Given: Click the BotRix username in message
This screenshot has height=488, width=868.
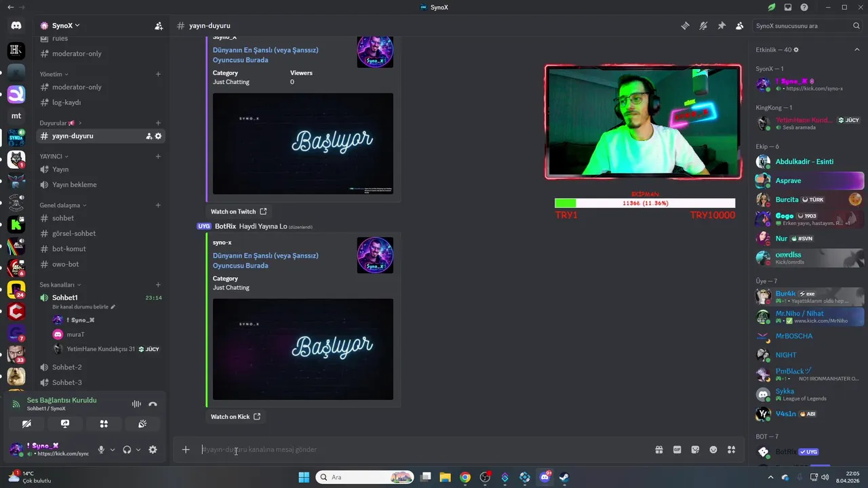Looking at the screenshot, I should pyautogui.click(x=225, y=226).
